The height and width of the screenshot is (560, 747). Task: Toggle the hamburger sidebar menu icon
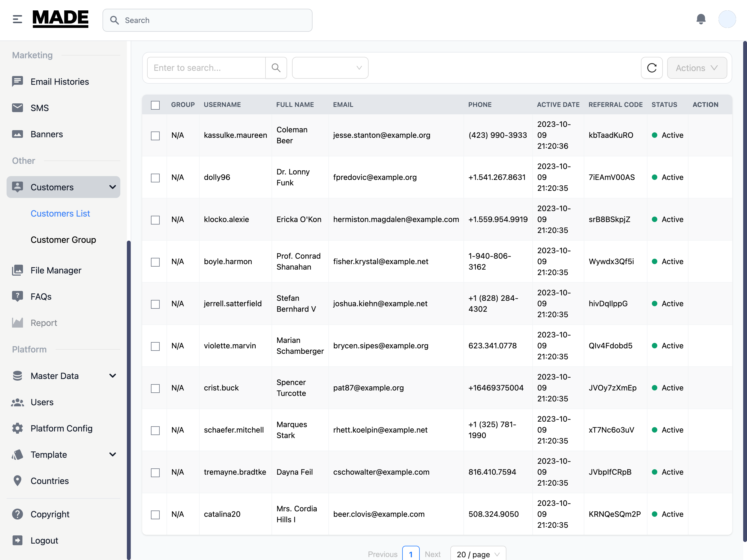coord(17,19)
